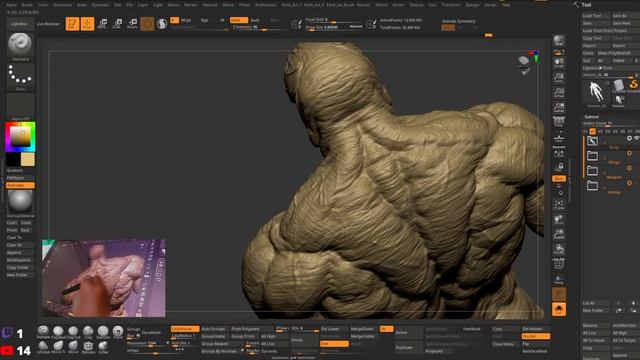Viewport: 640px width, 360px height.
Task: Select the Move transform icon in top shelf
Action: click(x=102, y=24)
